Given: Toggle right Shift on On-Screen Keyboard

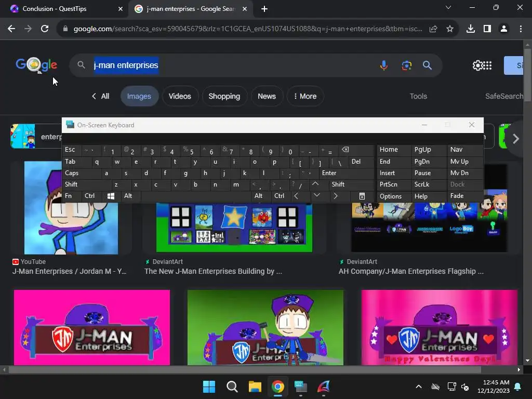Looking at the screenshot, I should 352,184.
